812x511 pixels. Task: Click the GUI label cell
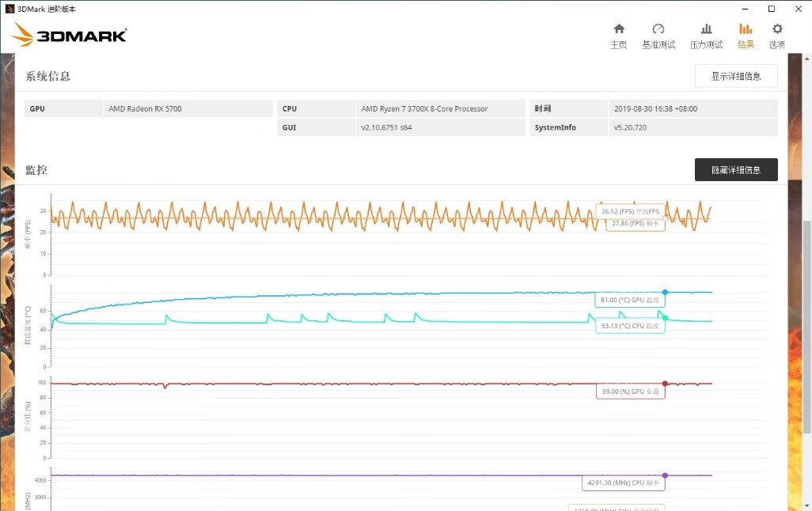click(316, 127)
